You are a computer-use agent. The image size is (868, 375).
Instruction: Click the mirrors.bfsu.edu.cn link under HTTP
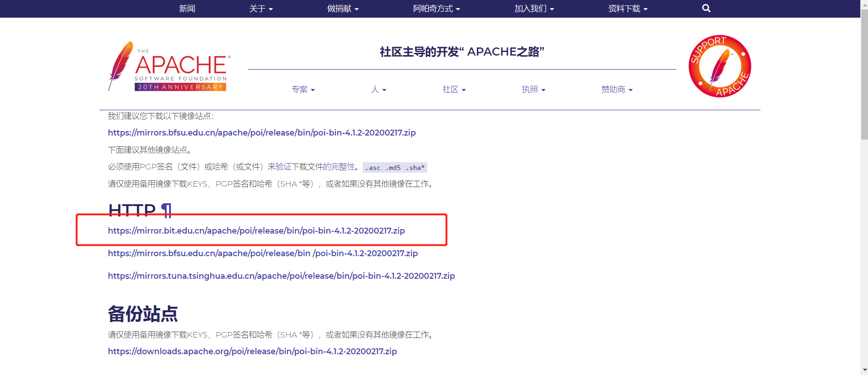point(263,253)
